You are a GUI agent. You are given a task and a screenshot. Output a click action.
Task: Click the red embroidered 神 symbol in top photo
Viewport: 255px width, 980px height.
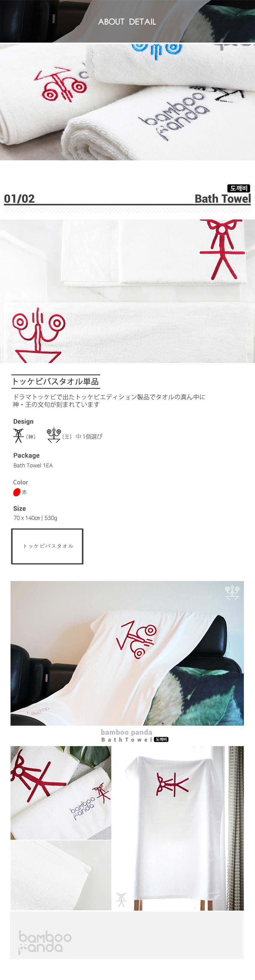tap(222, 249)
